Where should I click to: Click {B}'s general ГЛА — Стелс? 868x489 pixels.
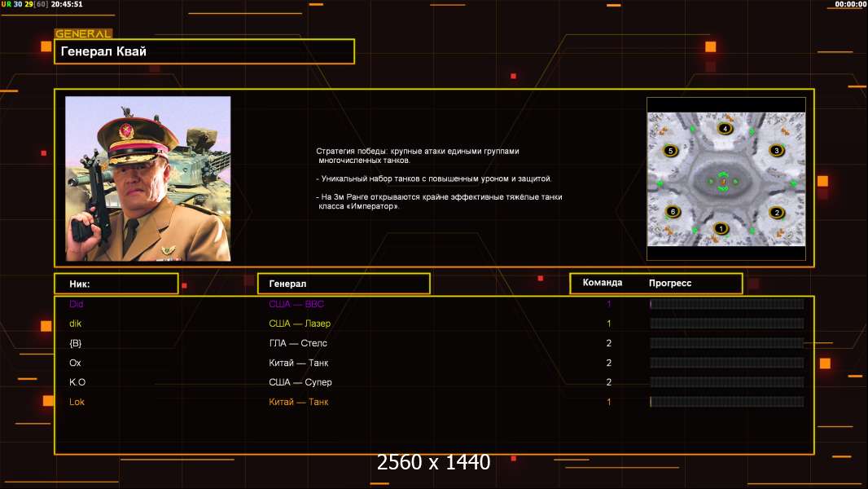point(297,343)
